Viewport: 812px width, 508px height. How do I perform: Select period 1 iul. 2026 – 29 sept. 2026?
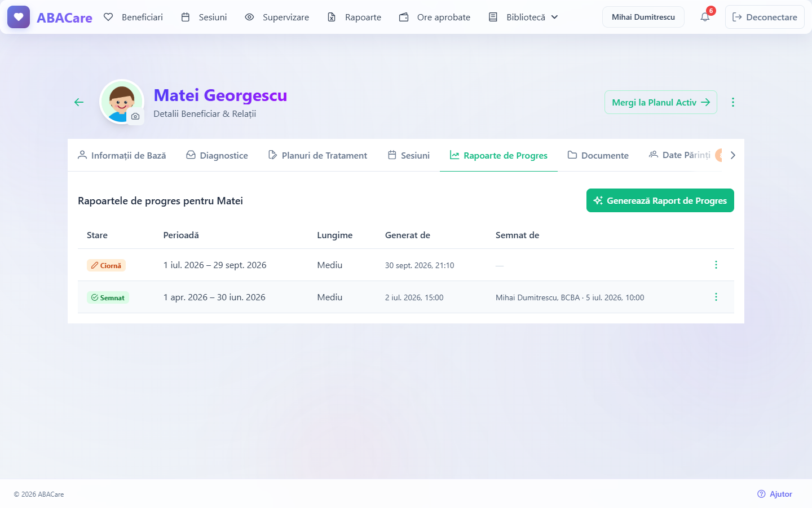coord(215,265)
